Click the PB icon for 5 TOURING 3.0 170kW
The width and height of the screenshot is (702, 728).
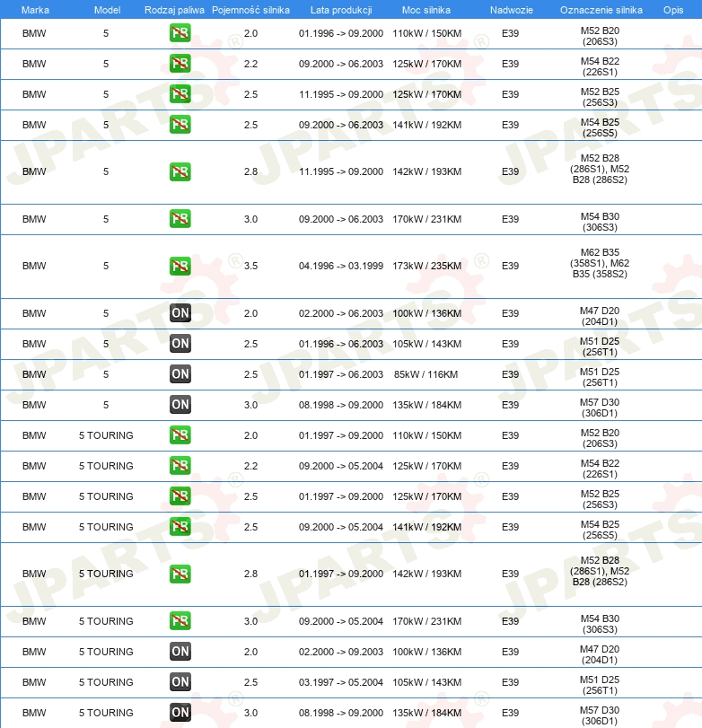[x=180, y=621]
